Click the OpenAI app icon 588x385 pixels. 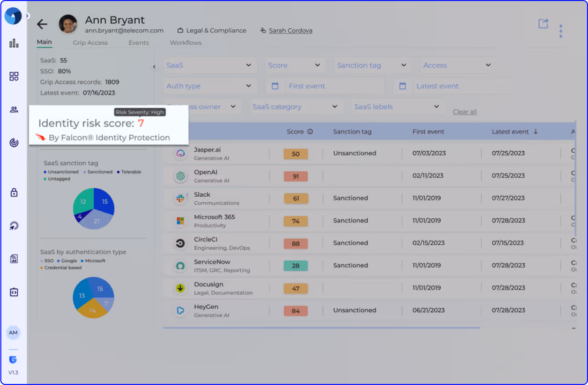(x=180, y=176)
